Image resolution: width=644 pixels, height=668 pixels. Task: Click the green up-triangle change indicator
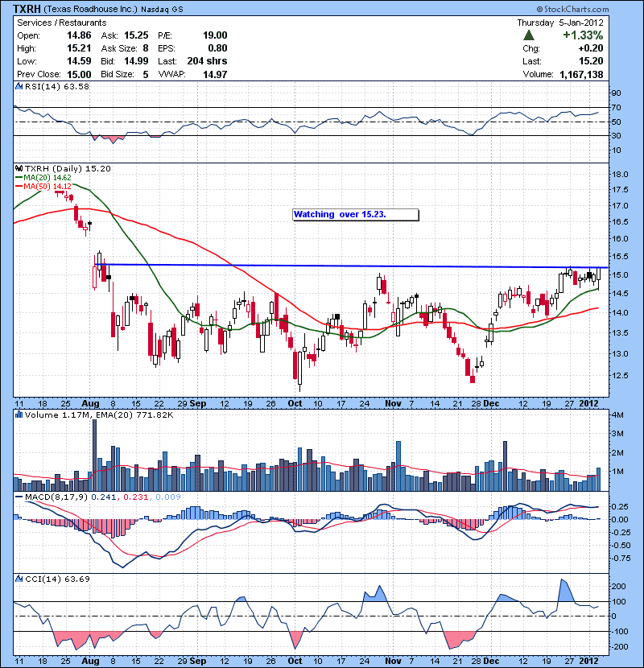[529, 35]
